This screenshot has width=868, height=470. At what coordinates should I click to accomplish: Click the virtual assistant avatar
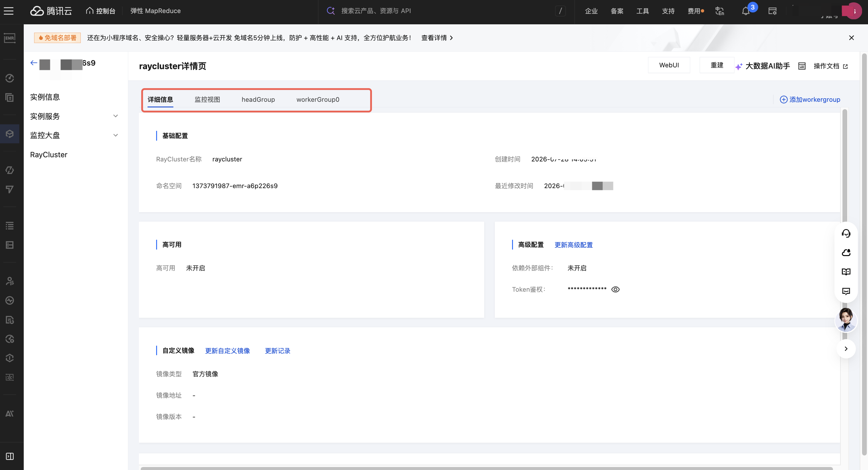click(x=846, y=320)
